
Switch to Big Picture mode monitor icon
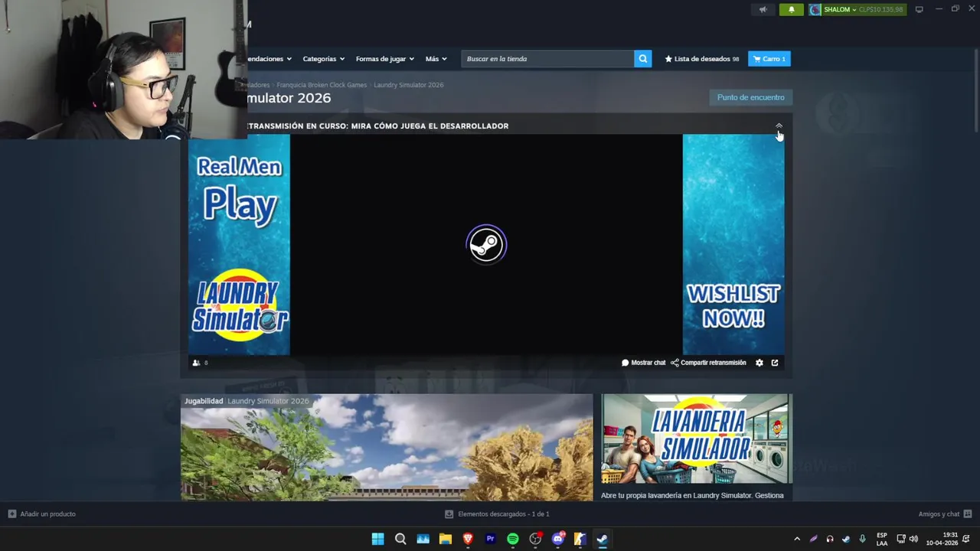(920, 9)
